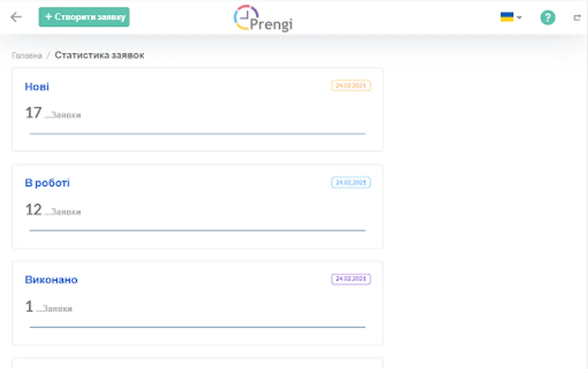Go to Головна breadcrumb link
The image size is (588, 369).
pos(27,55)
